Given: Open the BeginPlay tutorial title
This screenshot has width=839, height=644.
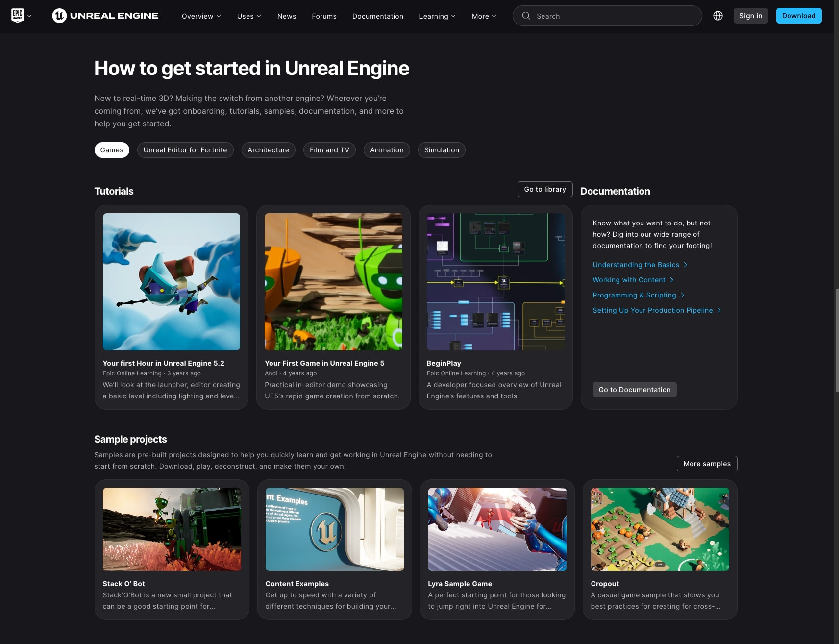Looking at the screenshot, I should pyautogui.click(x=444, y=363).
